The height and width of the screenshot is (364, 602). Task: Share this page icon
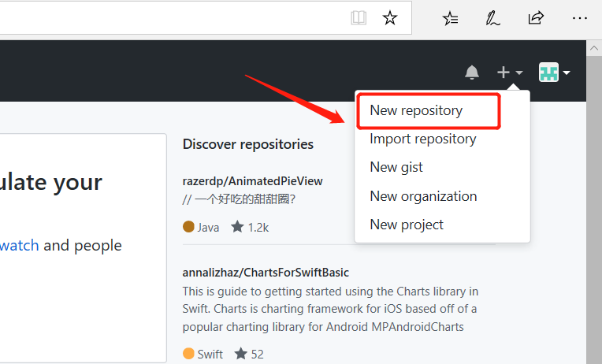(x=536, y=17)
